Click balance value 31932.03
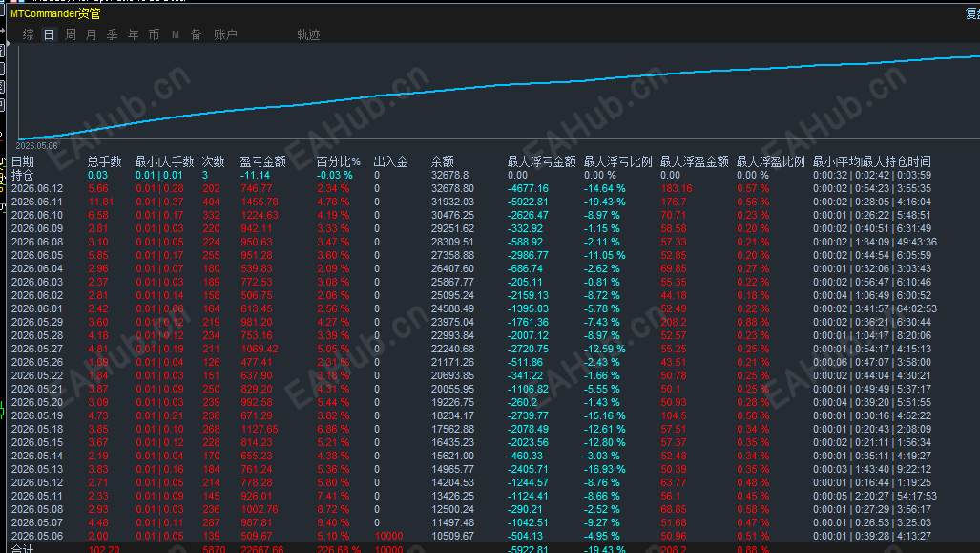 pyautogui.click(x=452, y=202)
